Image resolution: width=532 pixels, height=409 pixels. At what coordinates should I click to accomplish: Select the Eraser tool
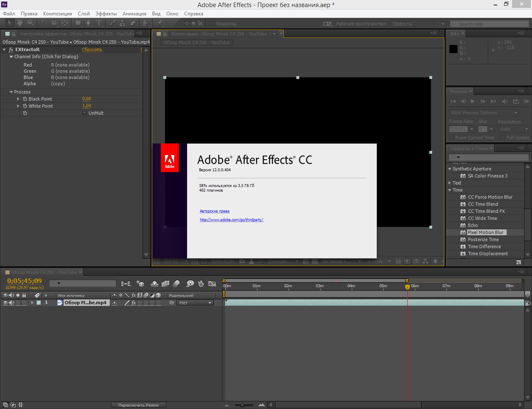click(x=133, y=23)
